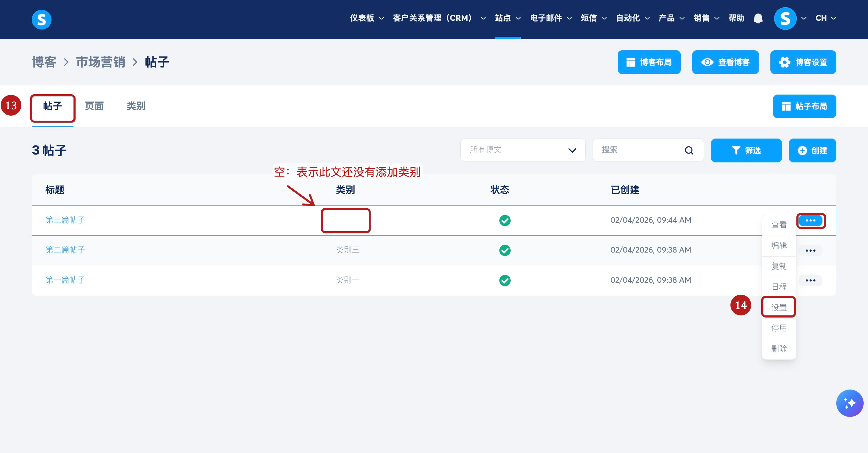The width and height of the screenshot is (868, 453).
Task: Click green status check of 第三篇帖子
Action: pyautogui.click(x=504, y=221)
